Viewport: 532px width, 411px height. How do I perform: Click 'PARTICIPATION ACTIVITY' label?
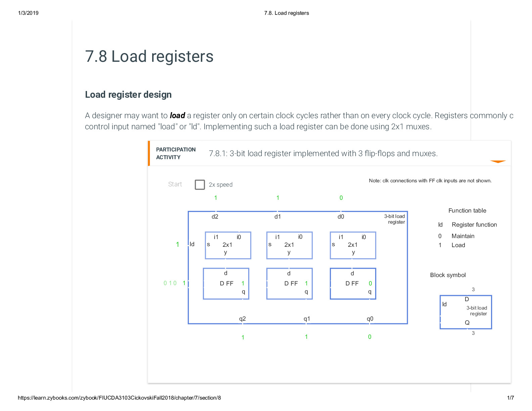176,153
